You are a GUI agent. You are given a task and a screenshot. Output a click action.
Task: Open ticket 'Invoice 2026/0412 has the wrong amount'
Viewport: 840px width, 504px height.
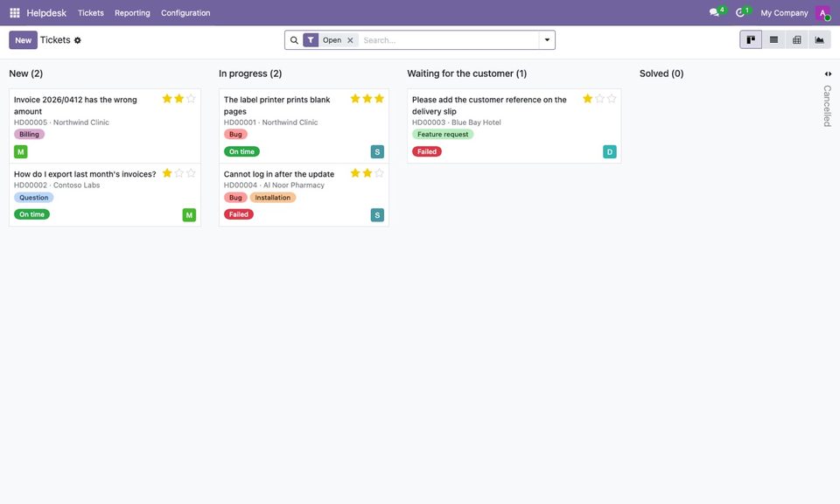tap(75, 106)
